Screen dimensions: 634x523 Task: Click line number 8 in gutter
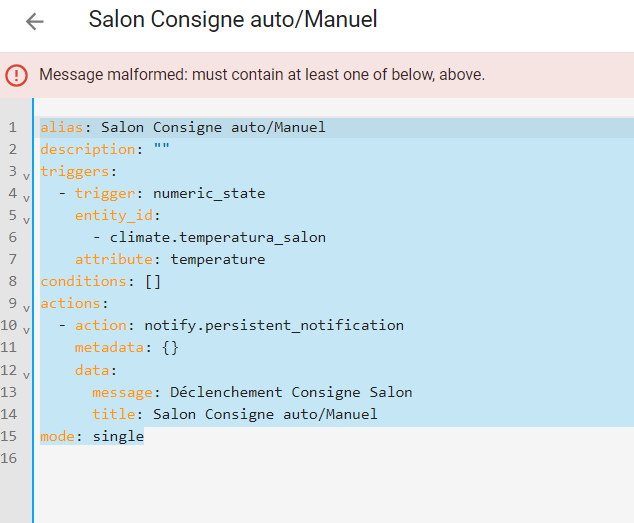point(13,281)
